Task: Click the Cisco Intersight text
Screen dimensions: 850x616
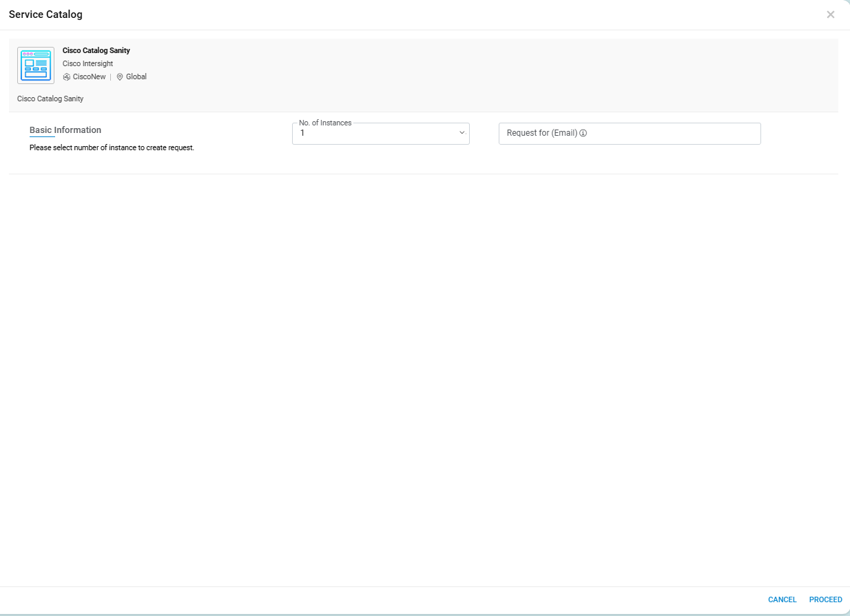Action: 87,63
